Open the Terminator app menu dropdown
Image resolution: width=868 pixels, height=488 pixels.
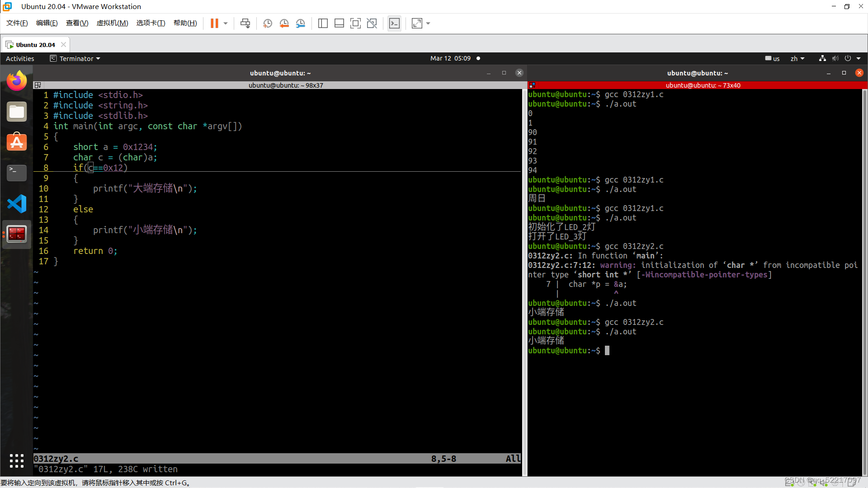tap(75, 59)
